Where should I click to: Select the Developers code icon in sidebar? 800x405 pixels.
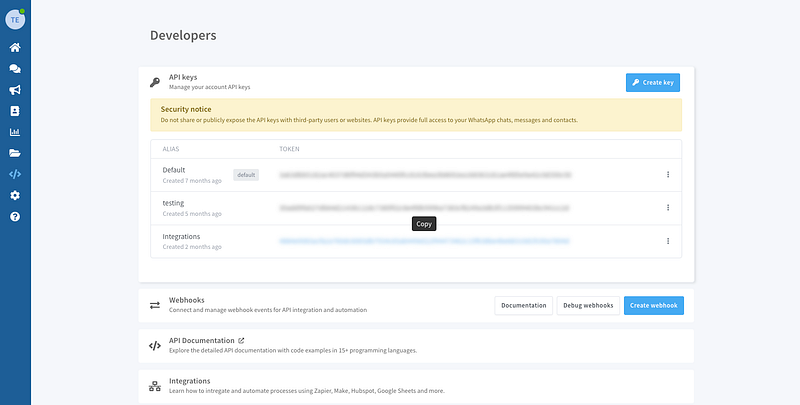15,174
